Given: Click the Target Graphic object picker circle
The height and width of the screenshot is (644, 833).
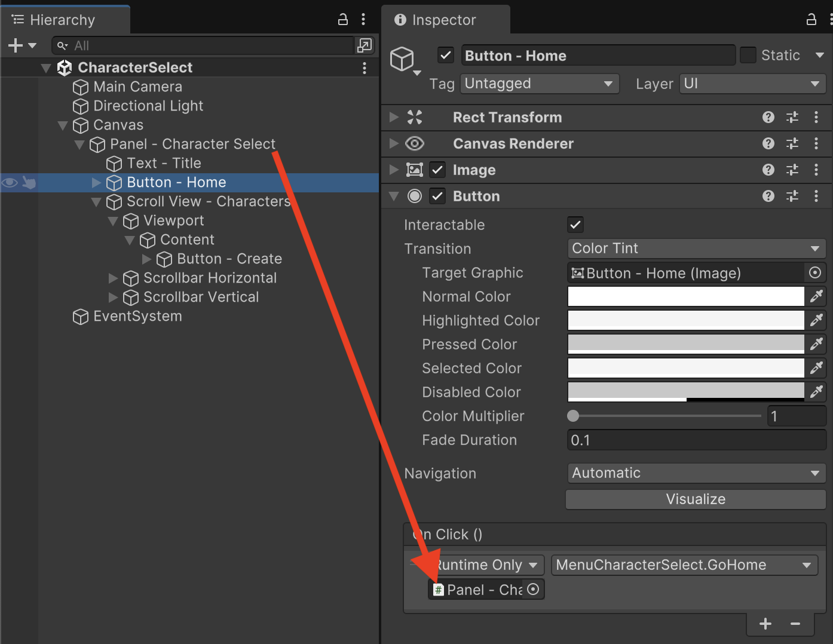Looking at the screenshot, I should pos(815,273).
